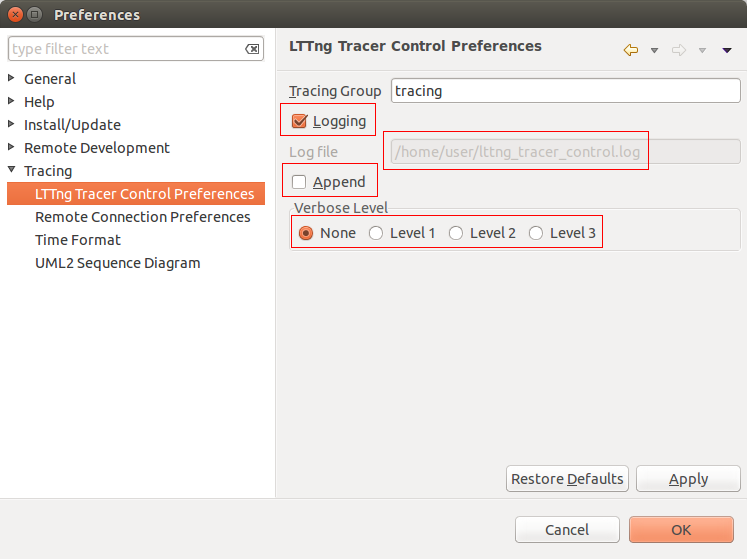The width and height of the screenshot is (747, 559).
Task: Click the forward navigation arrow icon
Action: [678, 50]
